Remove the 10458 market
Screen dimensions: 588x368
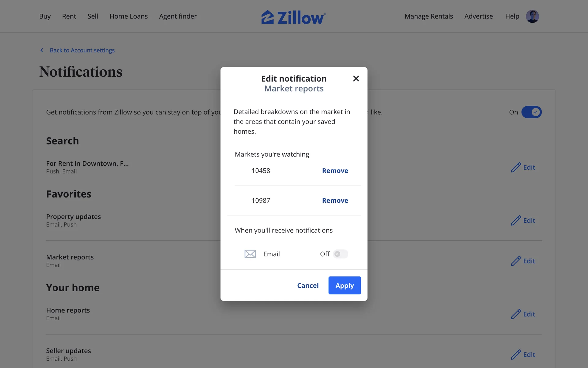(335, 171)
